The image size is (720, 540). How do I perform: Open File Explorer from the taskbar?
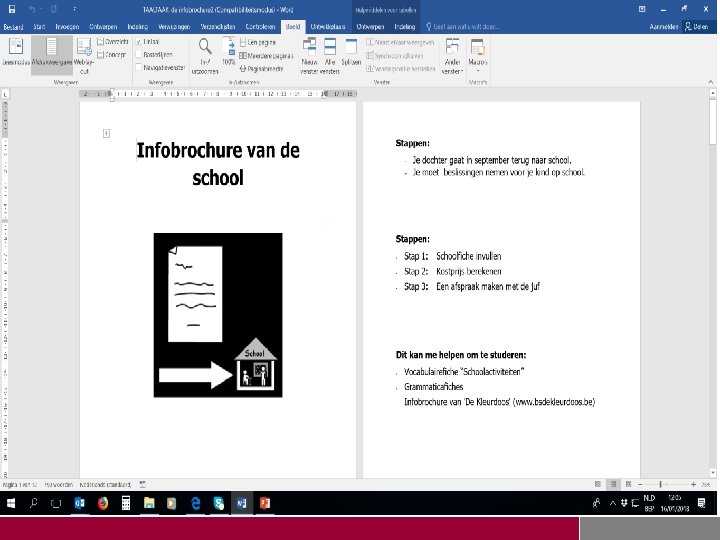tap(149, 503)
